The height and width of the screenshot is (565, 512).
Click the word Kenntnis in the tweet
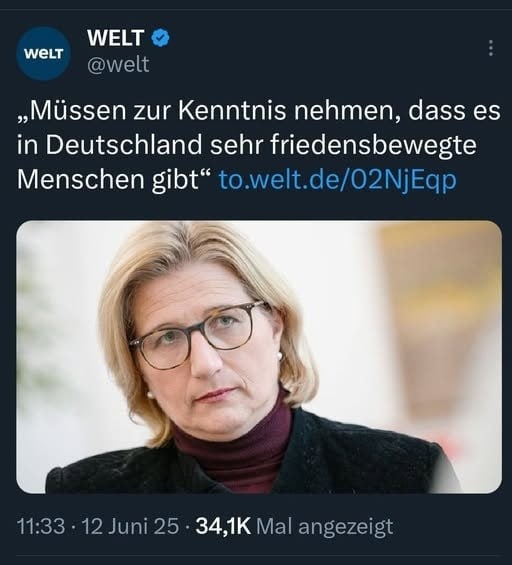232,111
